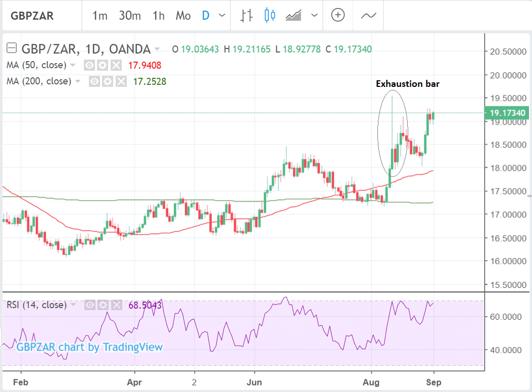The image size is (532, 392).
Task: Open settings gear for MA 50
Action: [x=103, y=65]
